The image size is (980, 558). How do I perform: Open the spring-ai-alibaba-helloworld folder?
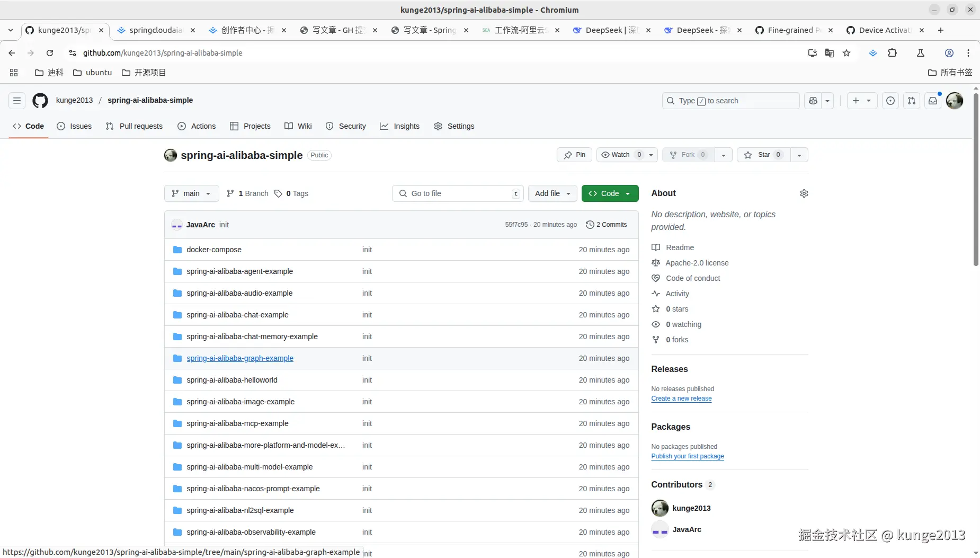[232, 380]
